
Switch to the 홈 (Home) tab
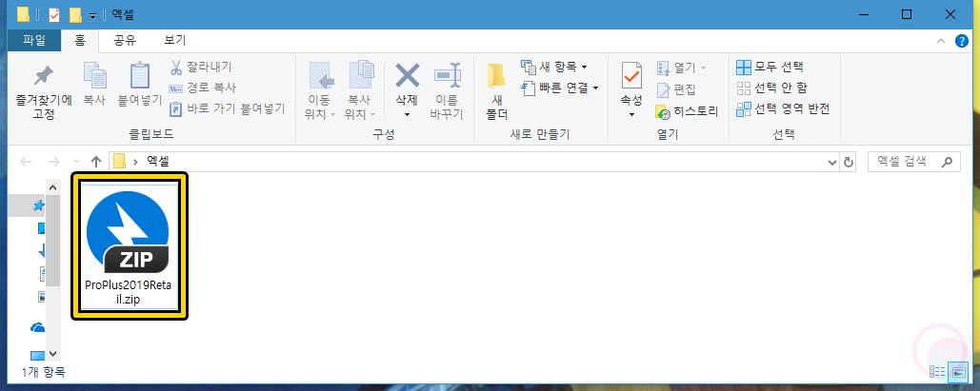click(80, 41)
